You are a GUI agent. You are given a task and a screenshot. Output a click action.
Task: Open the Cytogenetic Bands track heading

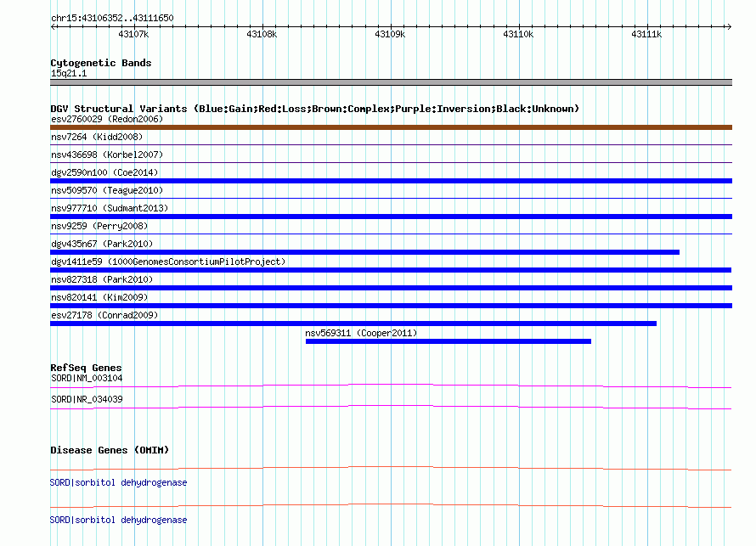[x=100, y=63]
